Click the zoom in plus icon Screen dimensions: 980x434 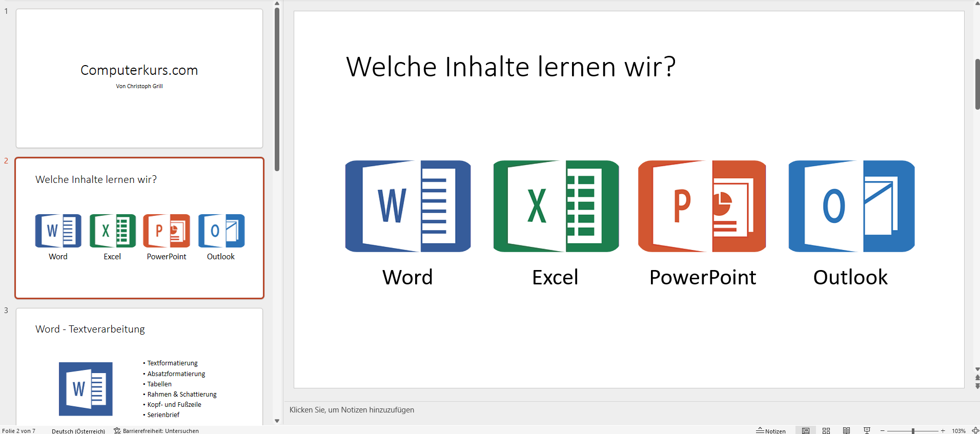943,431
